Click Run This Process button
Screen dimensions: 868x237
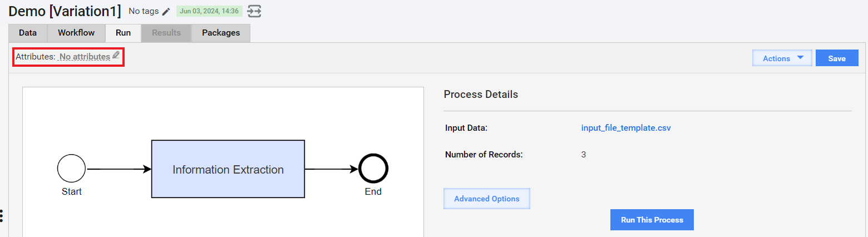[x=652, y=220]
